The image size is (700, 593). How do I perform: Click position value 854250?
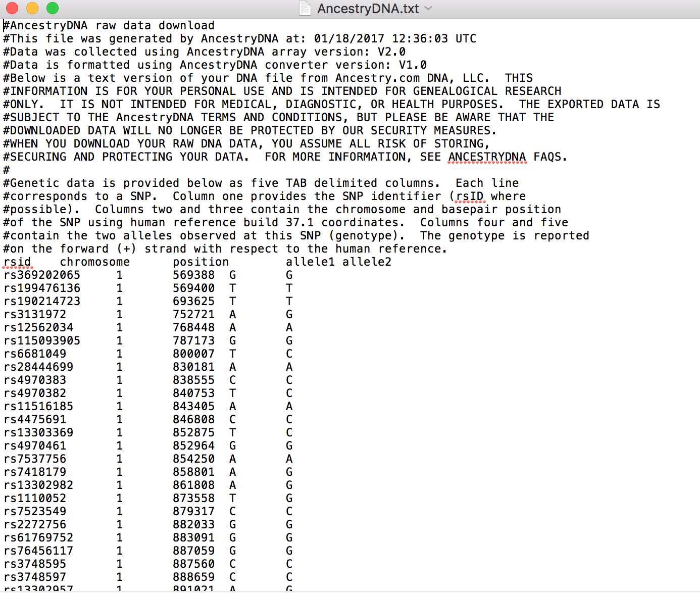pos(194,459)
